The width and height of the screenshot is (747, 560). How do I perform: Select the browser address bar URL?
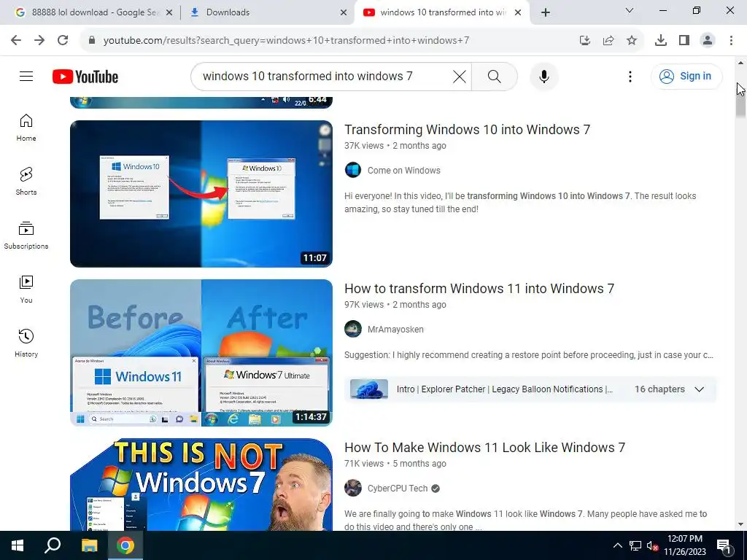[286, 41]
